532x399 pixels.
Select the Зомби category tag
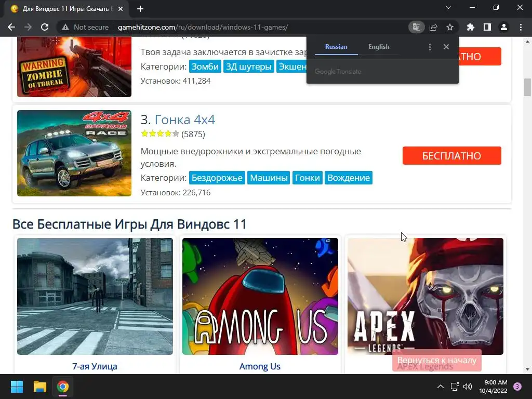coord(205,66)
